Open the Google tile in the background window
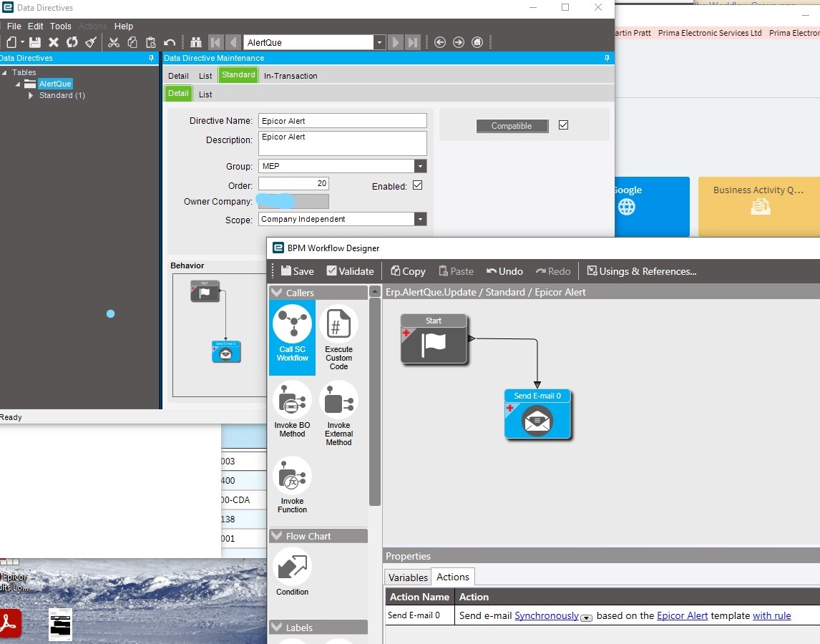The height and width of the screenshot is (644, 820). (x=652, y=207)
